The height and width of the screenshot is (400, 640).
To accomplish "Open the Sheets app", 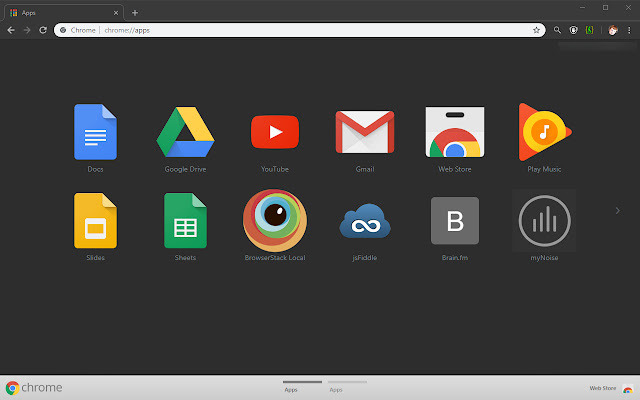I will point(185,220).
